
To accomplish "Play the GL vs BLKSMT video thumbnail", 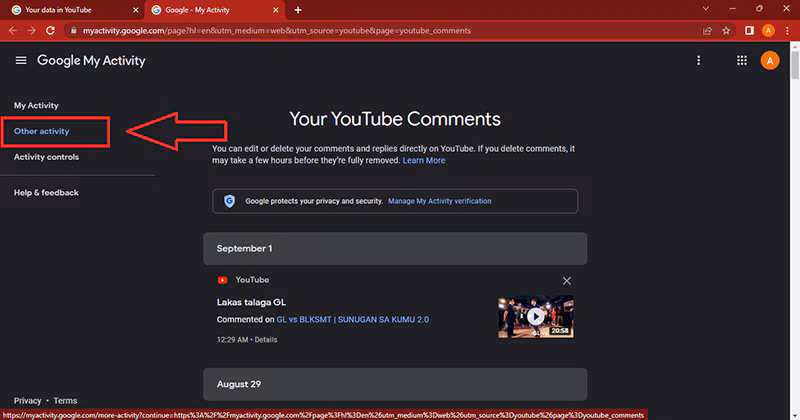I will (x=536, y=316).
